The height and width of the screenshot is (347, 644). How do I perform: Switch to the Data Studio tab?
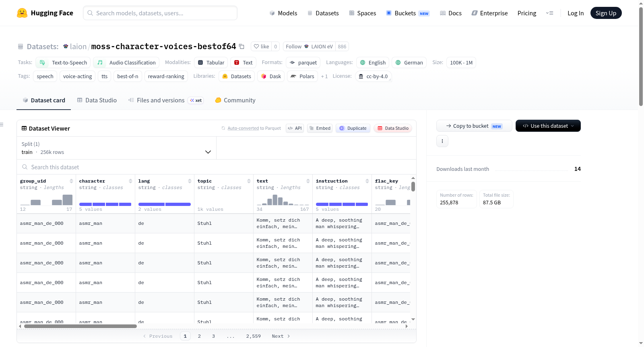point(97,100)
